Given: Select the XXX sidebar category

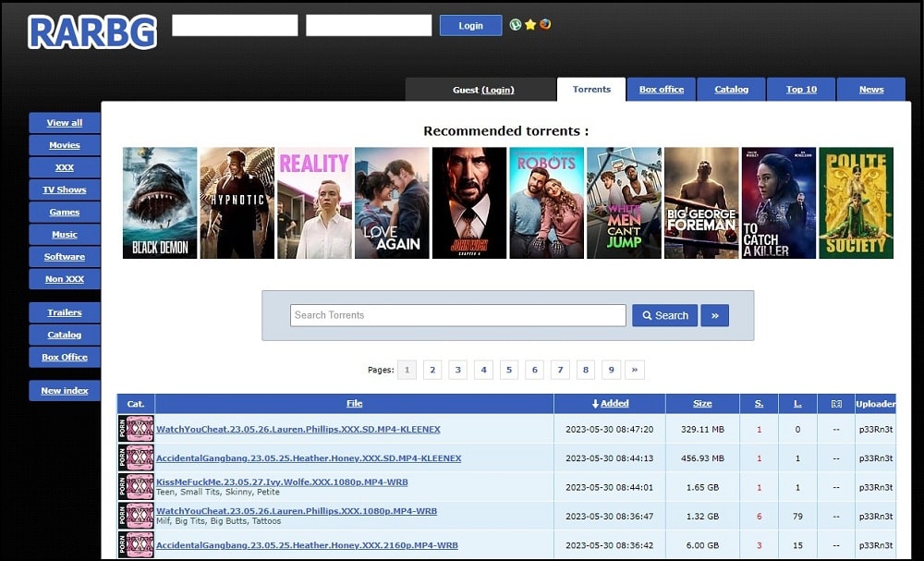Looking at the screenshot, I should point(65,167).
